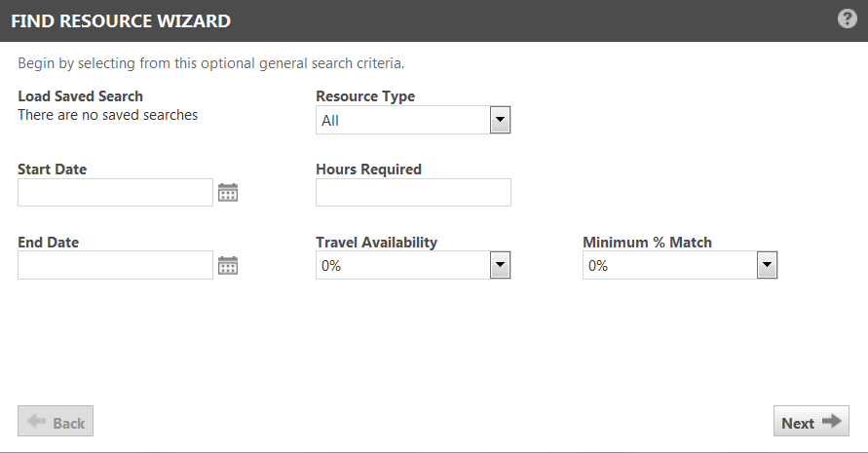Expand the Resource Type dropdown arrow
The width and height of the screenshot is (868, 453).
[500, 120]
